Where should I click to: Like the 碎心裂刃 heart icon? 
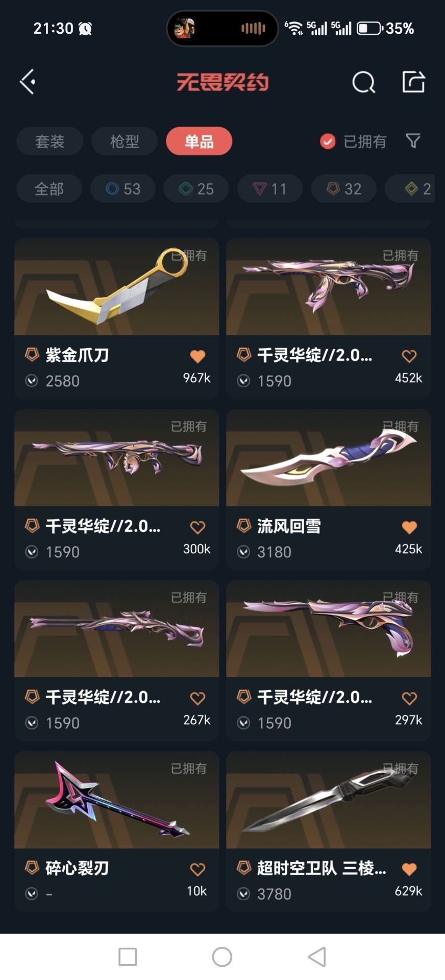197,869
